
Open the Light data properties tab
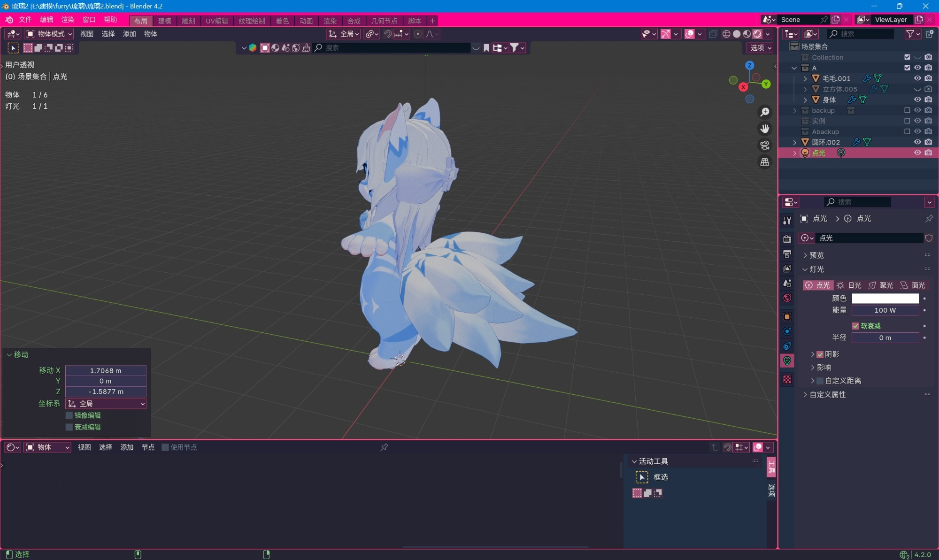[787, 361]
